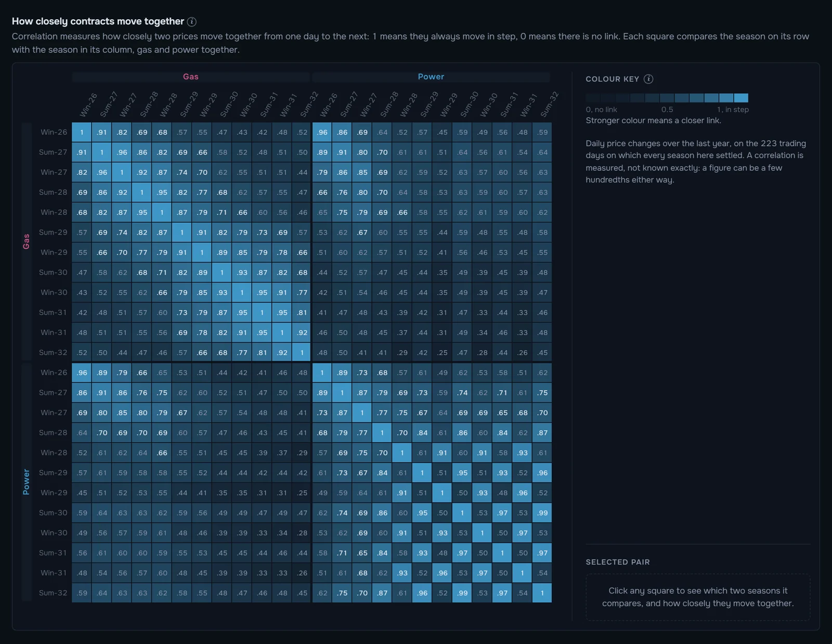Click the vertical Gas row group label

click(x=27, y=241)
